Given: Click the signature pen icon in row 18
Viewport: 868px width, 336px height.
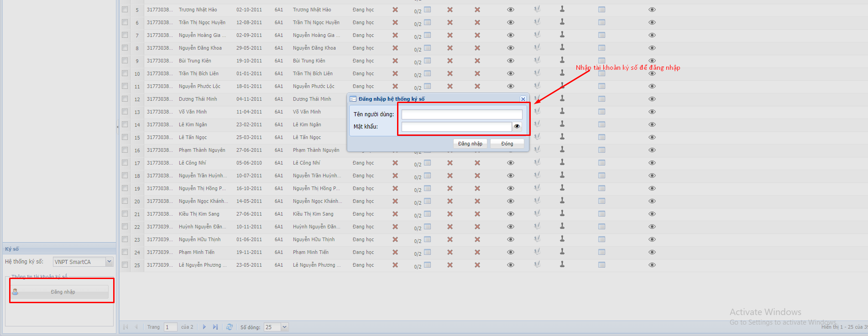Looking at the screenshot, I should click(537, 175).
